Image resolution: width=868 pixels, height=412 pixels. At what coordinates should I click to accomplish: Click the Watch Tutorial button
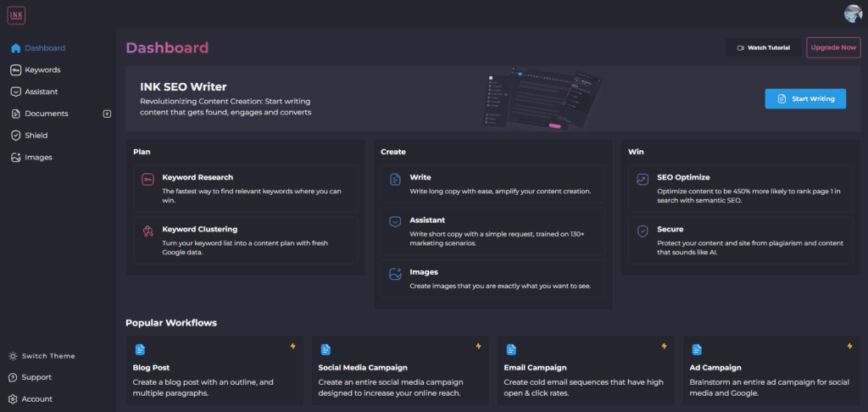[x=764, y=47]
